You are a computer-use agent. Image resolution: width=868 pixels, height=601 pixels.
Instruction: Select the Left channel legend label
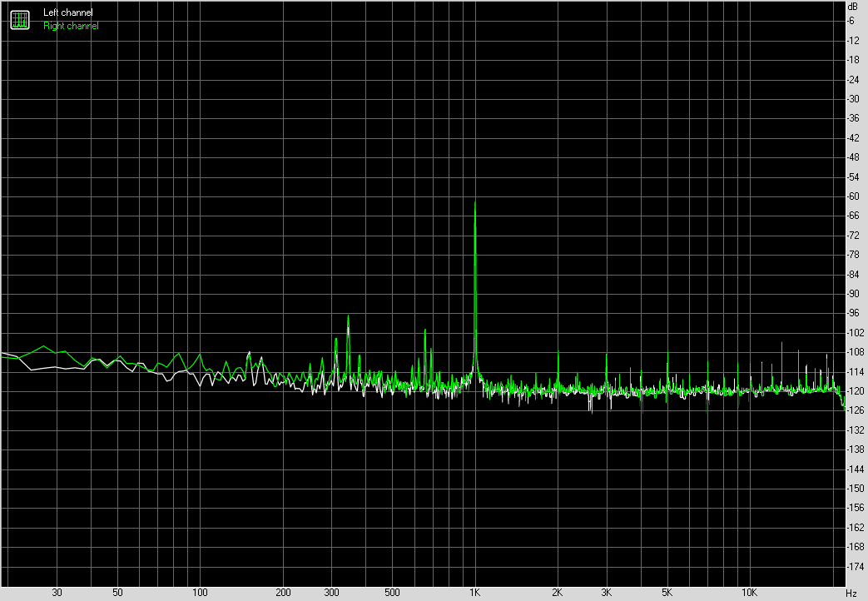click(x=68, y=12)
